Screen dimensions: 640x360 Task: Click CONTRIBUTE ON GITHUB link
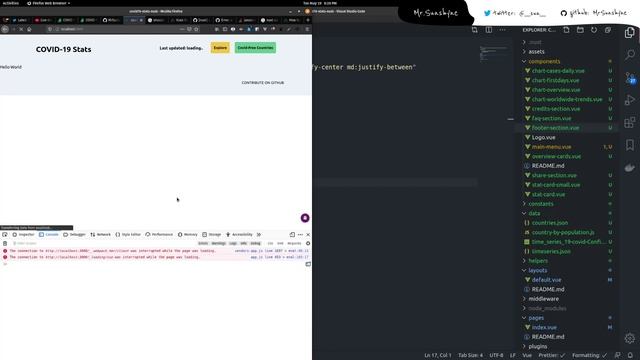tap(262, 83)
